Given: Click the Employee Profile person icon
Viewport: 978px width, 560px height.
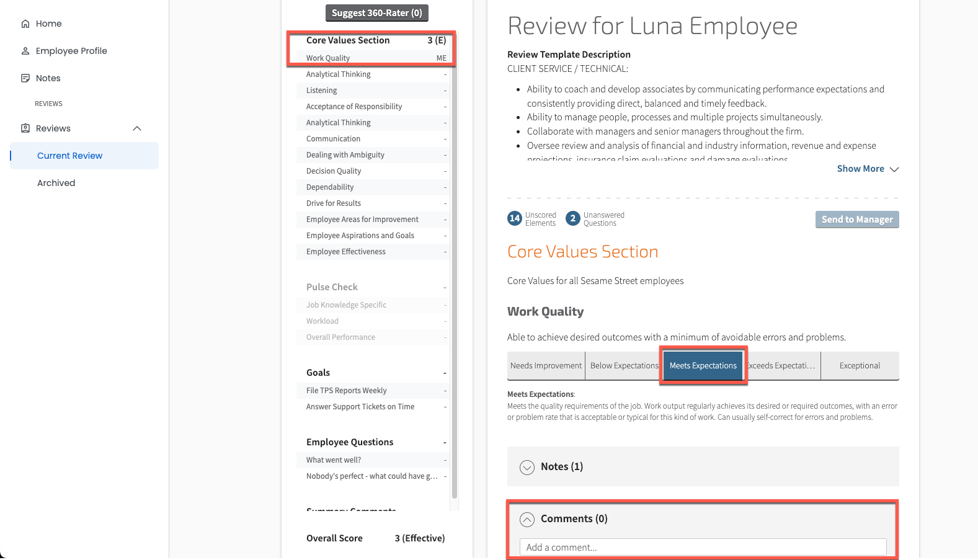Looking at the screenshot, I should click(25, 51).
